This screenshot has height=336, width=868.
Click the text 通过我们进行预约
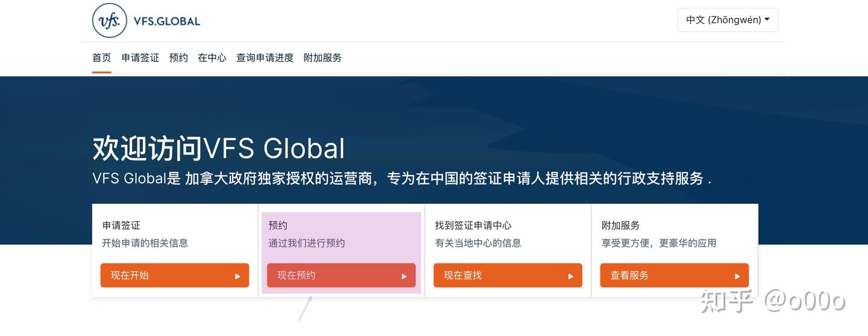click(307, 243)
